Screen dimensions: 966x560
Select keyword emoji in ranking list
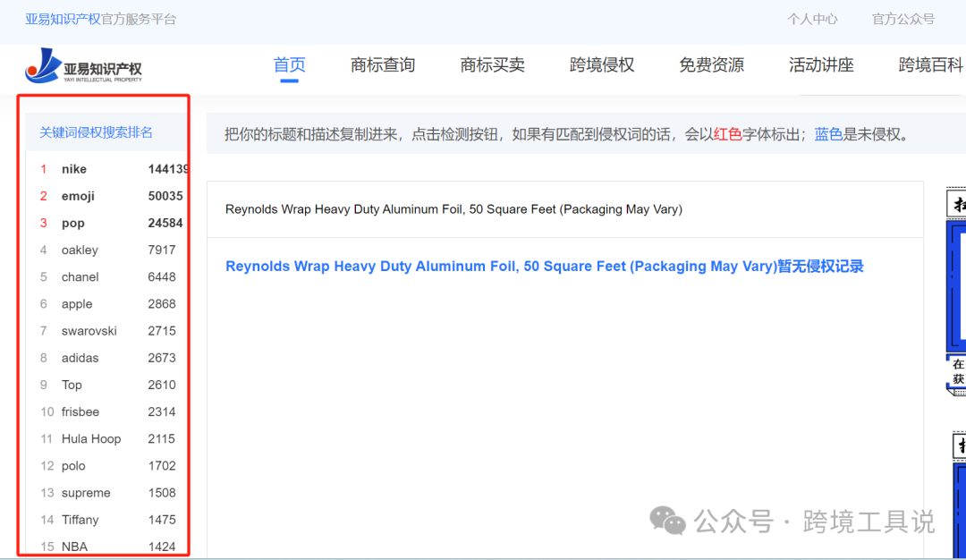point(78,196)
